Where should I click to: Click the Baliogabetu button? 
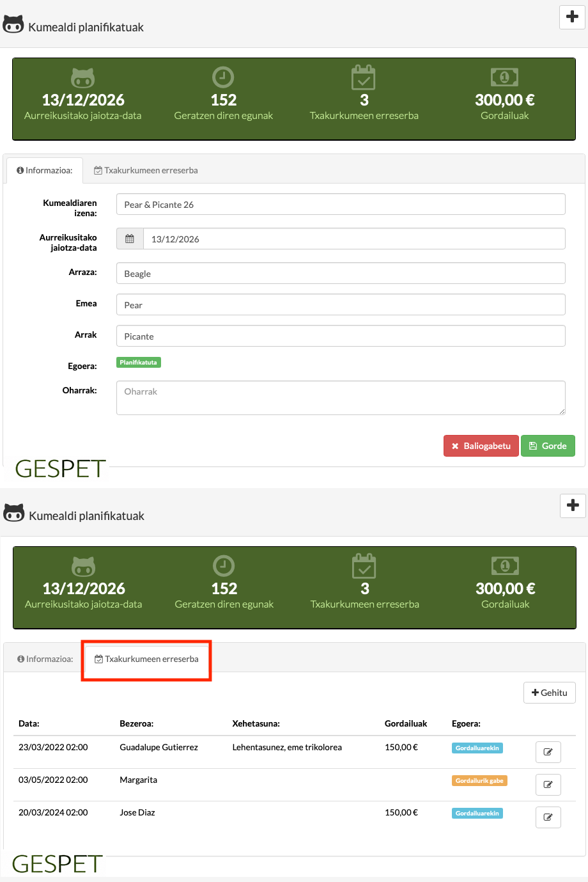click(x=481, y=446)
